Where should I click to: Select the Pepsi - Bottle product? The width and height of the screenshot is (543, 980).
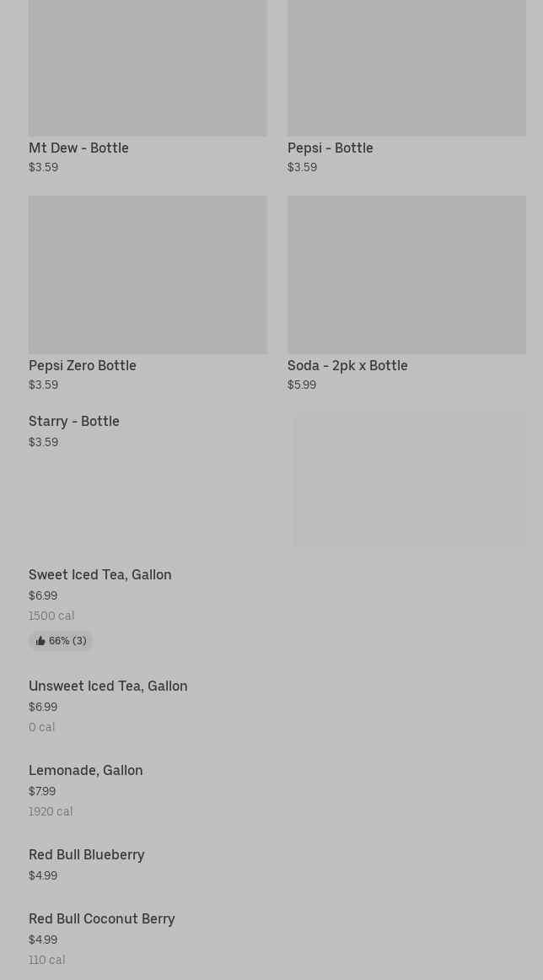[x=330, y=148]
